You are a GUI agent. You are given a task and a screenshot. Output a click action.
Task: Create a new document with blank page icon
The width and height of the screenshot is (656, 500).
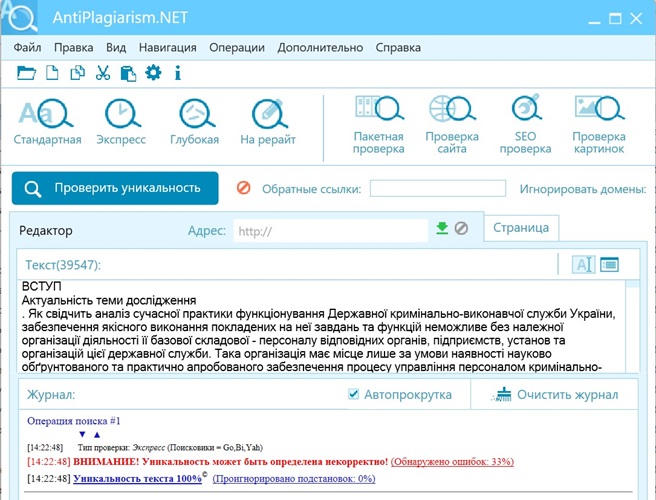[x=52, y=73]
